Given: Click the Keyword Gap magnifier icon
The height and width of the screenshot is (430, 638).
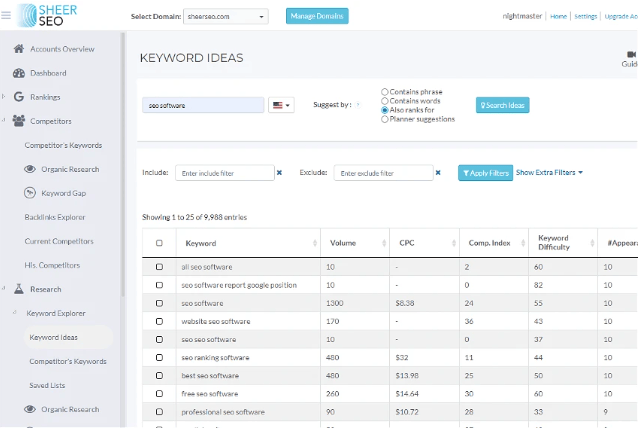Looking at the screenshot, I should click(31, 193).
